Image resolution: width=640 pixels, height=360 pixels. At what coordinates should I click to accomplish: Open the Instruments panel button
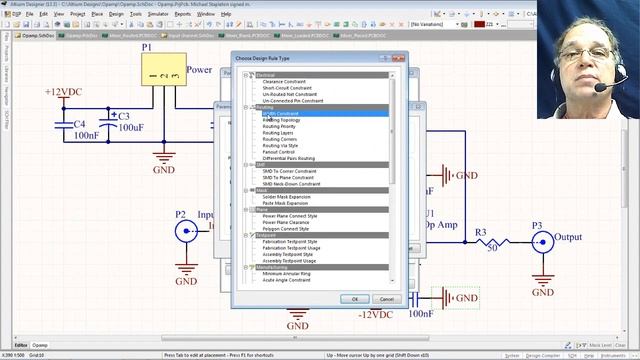pos(613,356)
